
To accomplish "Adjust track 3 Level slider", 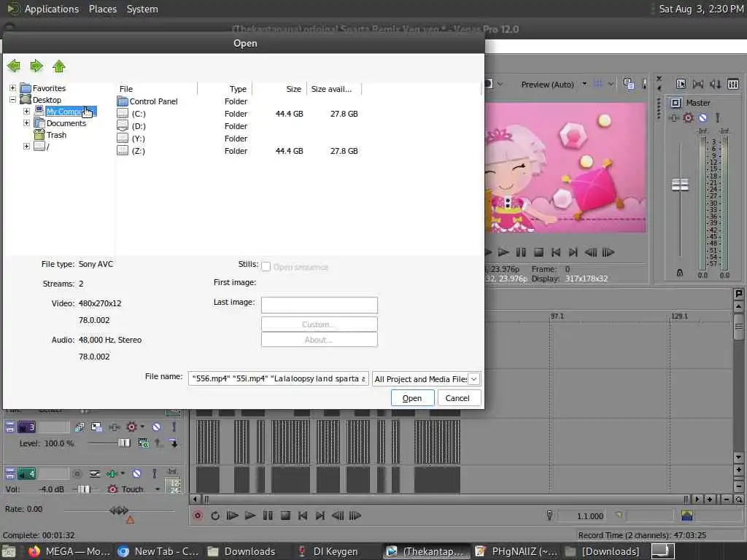I will click(x=124, y=443).
